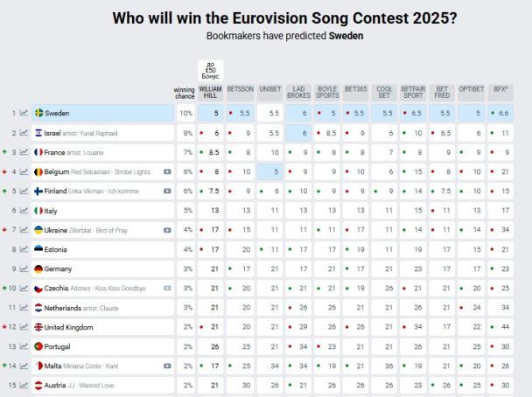Click the chart icon beside Italy
This screenshot has width=532, height=397.
[24, 211]
